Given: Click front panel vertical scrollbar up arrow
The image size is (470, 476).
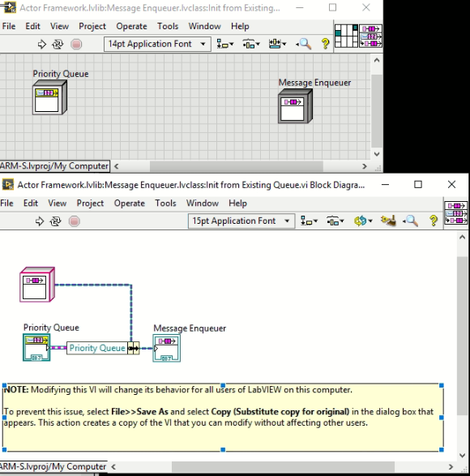Looking at the screenshot, I should [377, 60].
